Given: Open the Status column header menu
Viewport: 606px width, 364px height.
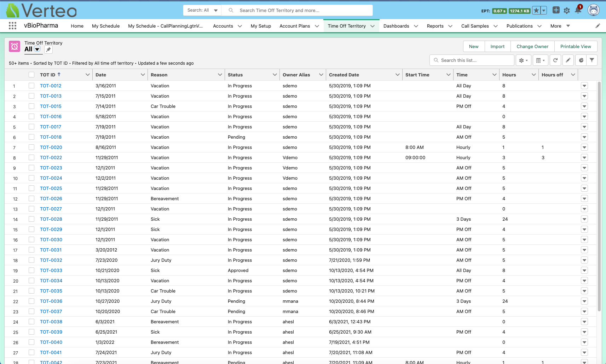Looking at the screenshot, I should [275, 75].
